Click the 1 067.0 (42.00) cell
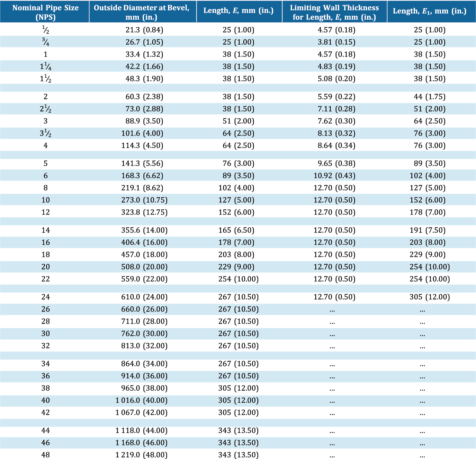This screenshot has width=476, height=459. pyautogui.click(x=141, y=413)
